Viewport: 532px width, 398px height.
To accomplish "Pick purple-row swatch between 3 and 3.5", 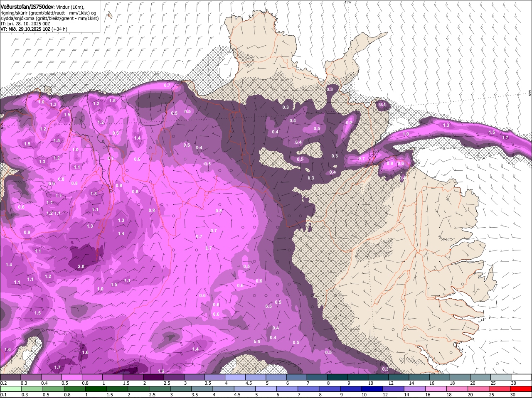I will pyautogui.click(x=194, y=377).
